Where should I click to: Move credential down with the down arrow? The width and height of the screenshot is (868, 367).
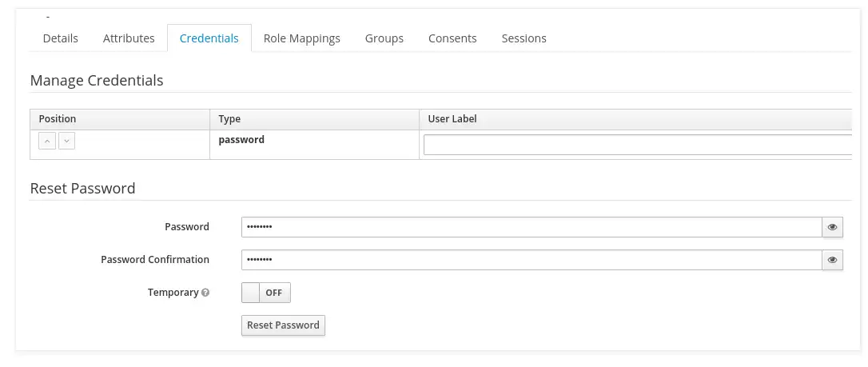click(x=67, y=142)
